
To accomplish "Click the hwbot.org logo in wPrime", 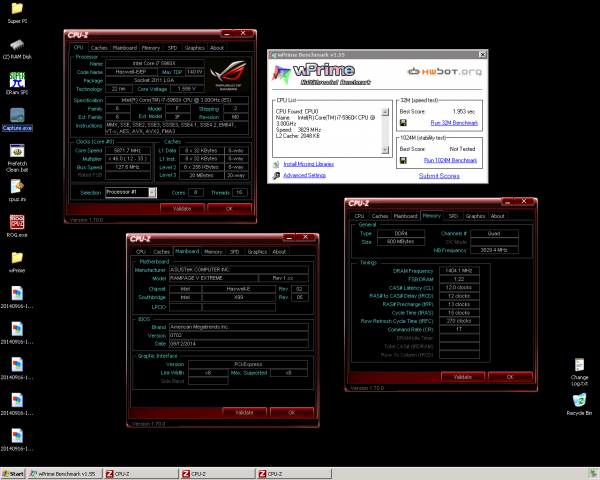I will [x=445, y=72].
